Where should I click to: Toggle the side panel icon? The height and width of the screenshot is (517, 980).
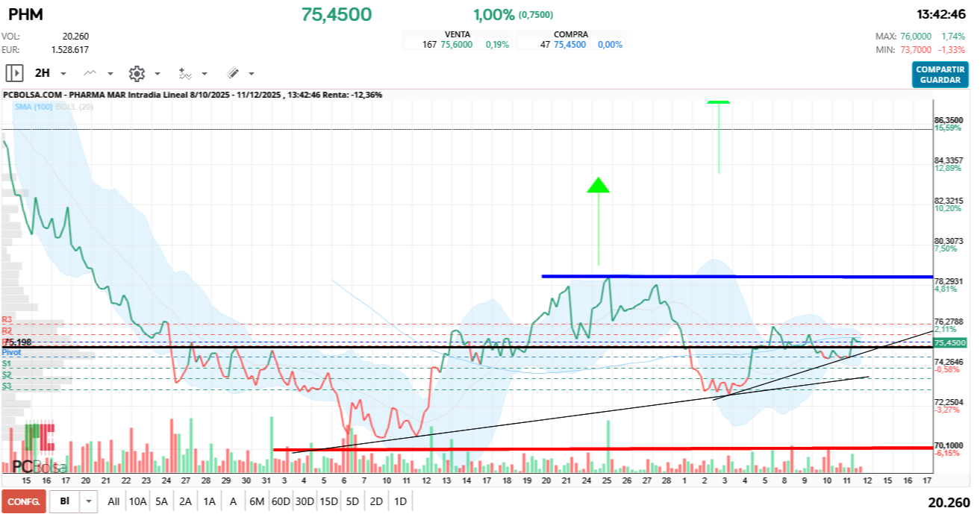(14, 73)
